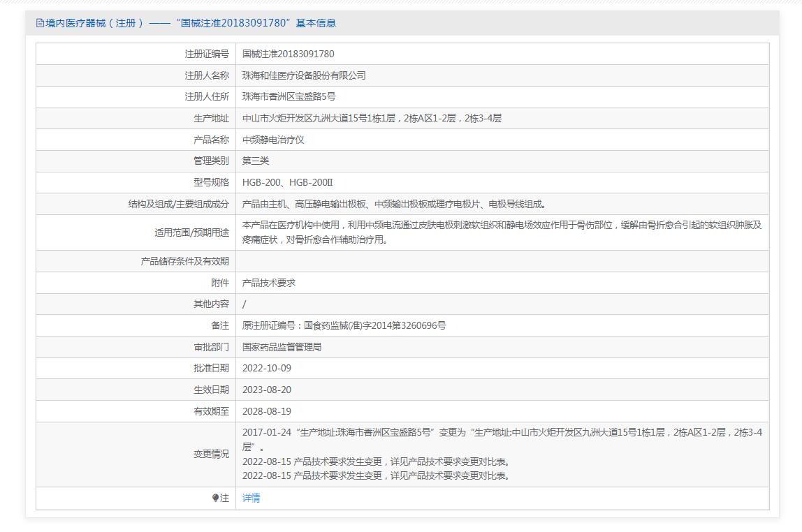Click the 注册人名称 field label
Screen dimensions: 802x532
[207, 75]
